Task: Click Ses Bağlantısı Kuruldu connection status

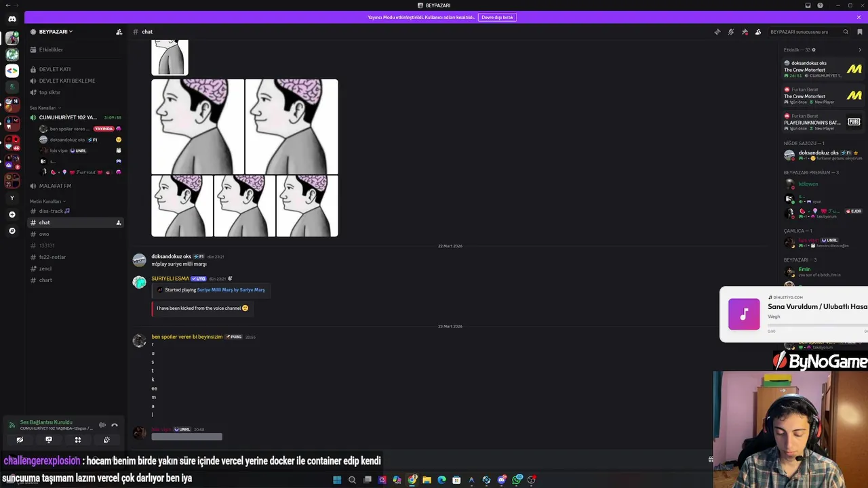Action: click(x=46, y=422)
